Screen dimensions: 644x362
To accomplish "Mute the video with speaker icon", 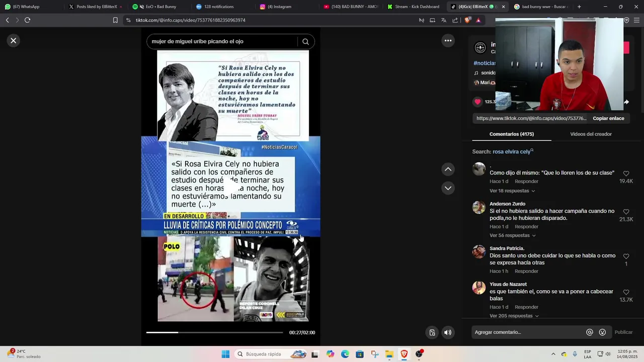I will (x=448, y=332).
